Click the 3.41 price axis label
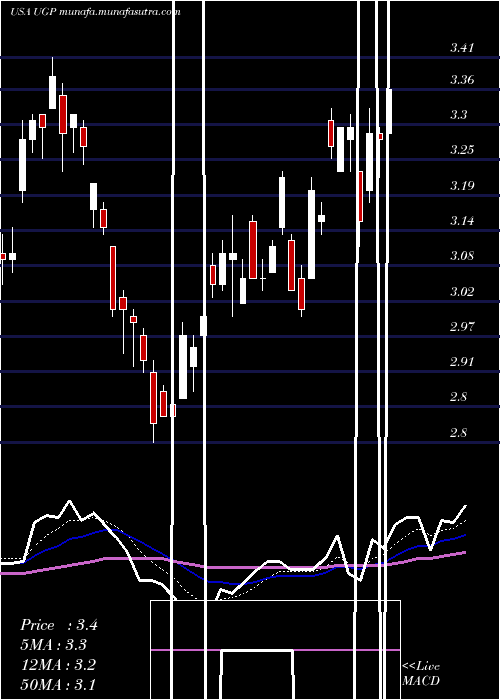The width and height of the screenshot is (500, 700). click(x=462, y=48)
